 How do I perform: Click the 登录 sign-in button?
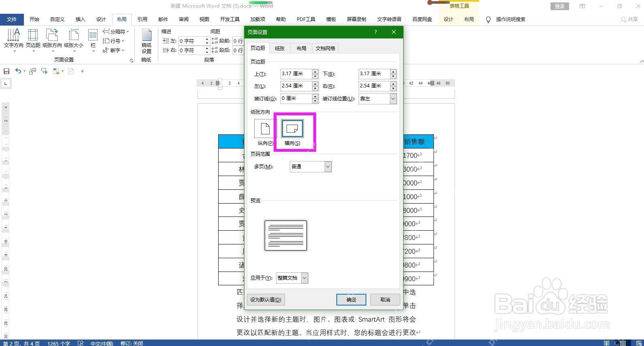pos(560,6)
